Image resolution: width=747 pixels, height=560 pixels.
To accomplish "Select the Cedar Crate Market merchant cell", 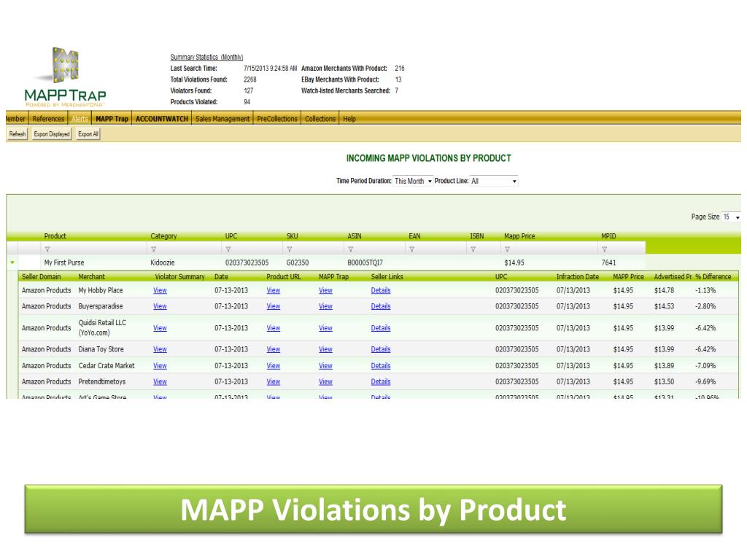I will pos(107,366).
